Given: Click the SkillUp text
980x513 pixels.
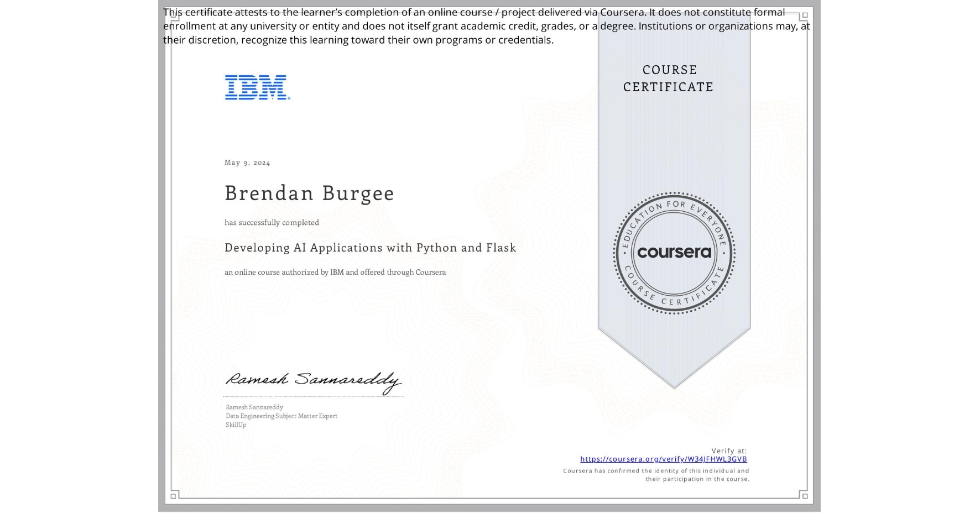Looking at the screenshot, I should coord(236,425).
